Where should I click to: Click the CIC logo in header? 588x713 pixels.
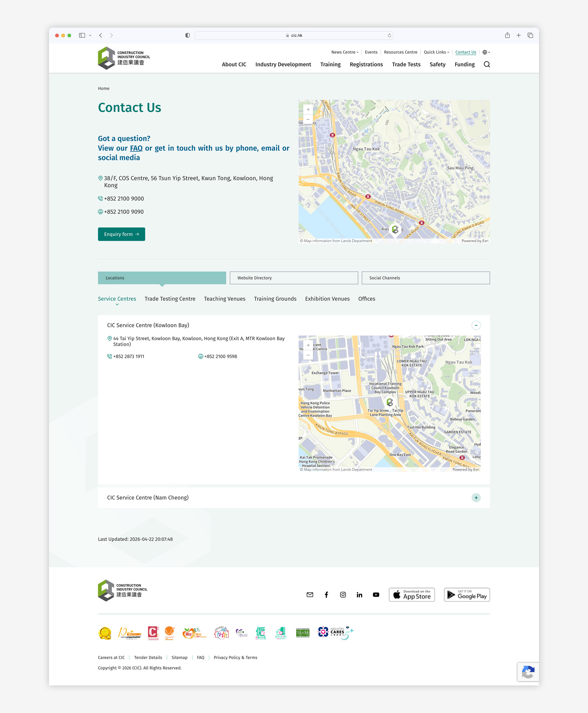124,58
